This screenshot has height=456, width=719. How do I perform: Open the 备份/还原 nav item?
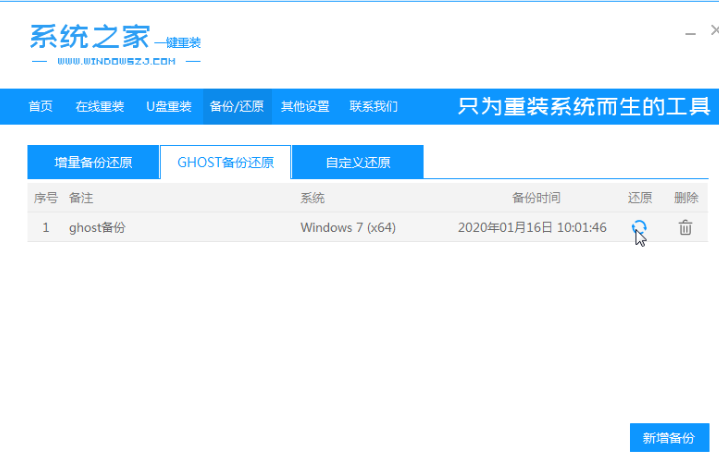click(x=237, y=107)
